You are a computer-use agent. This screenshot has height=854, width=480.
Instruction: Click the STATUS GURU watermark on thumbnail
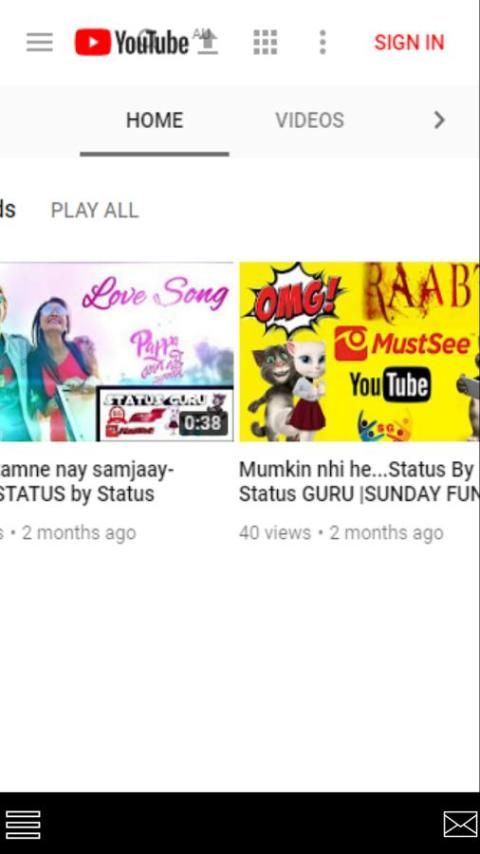165,414
